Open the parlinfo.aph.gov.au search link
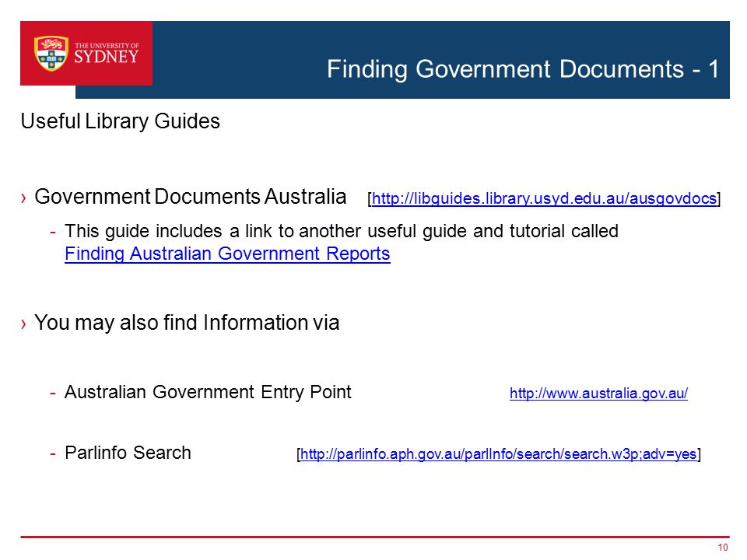Image resolution: width=747 pixels, height=560 pixels. (498, 453)
